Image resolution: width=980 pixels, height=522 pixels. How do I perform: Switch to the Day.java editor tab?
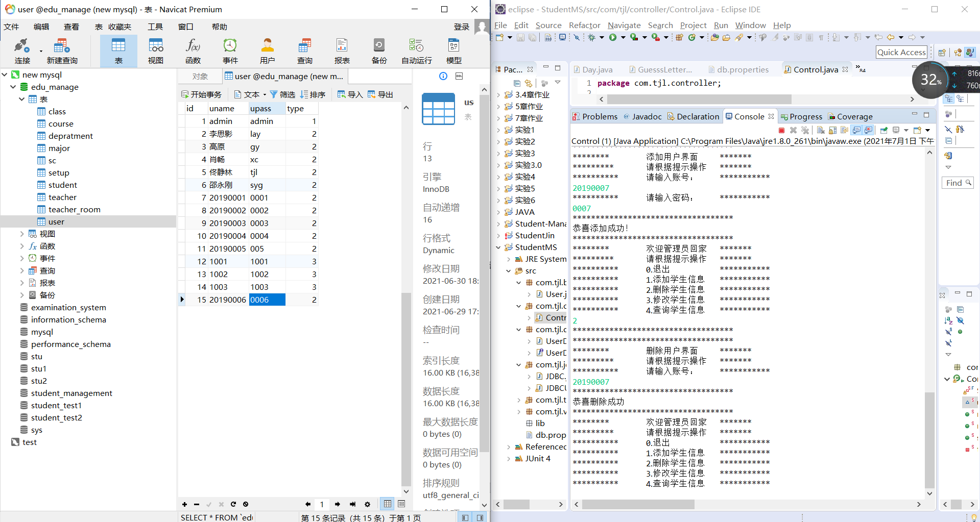pyautogui.click(x=593, y=69)
